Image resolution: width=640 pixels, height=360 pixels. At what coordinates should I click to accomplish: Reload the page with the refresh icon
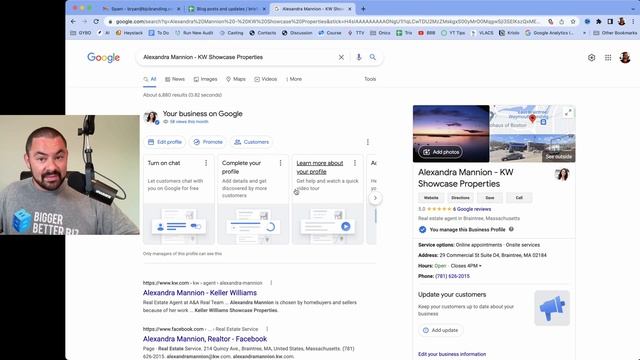[x=96, y=22]
